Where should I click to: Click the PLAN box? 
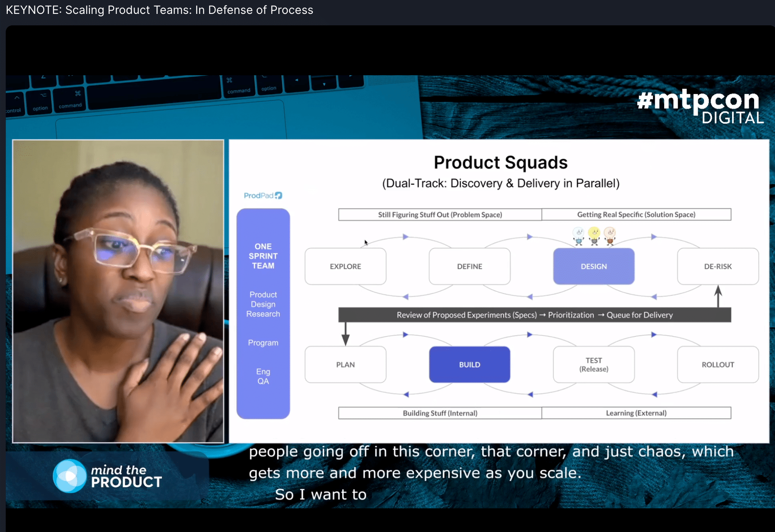(x=345, y=364)
